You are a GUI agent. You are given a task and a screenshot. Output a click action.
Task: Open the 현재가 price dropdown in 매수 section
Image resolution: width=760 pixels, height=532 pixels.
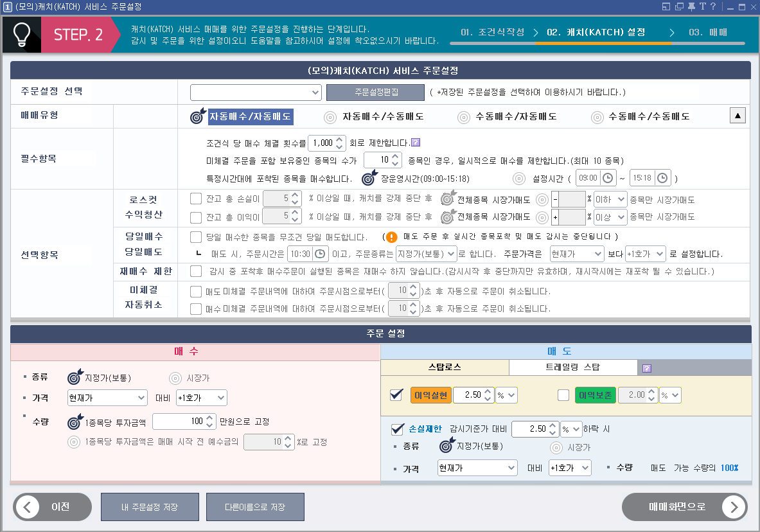107,398
